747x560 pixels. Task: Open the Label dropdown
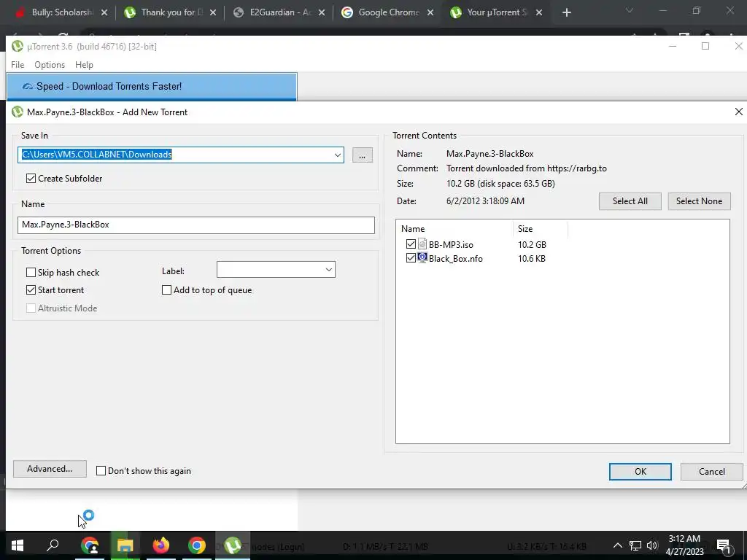click(x=329, y=270)
